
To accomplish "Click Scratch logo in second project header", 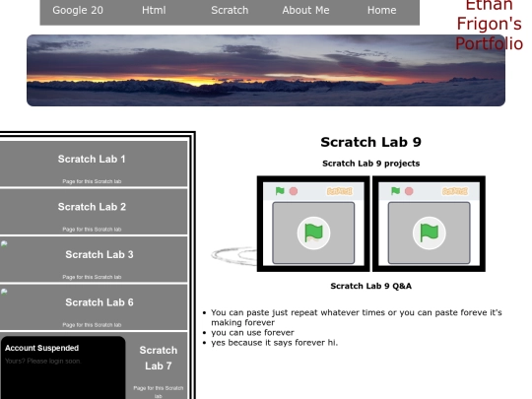I will (455, 191).
